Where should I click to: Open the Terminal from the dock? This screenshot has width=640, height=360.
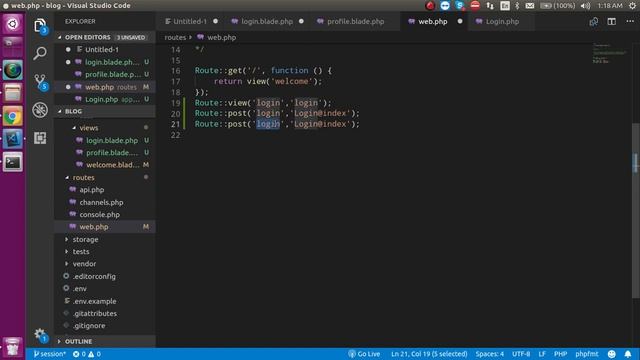click(13, 162)
